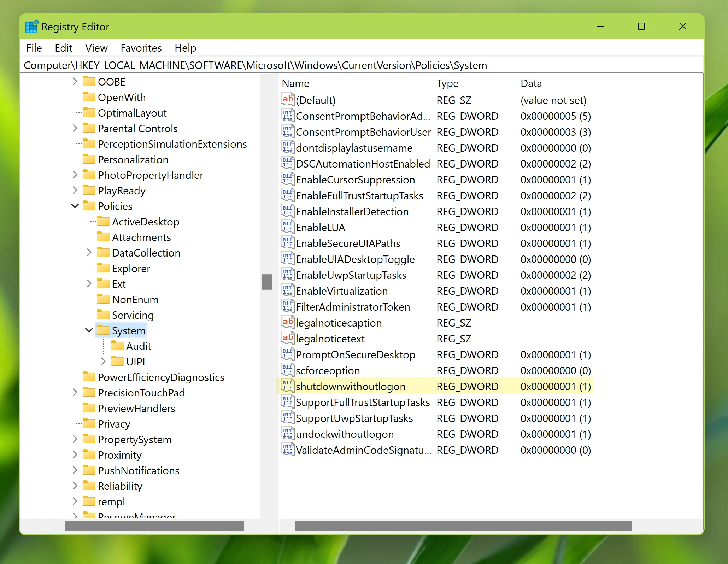Click the DWORD icon beside DSCAutomationHostEnabled

[288, 163]
